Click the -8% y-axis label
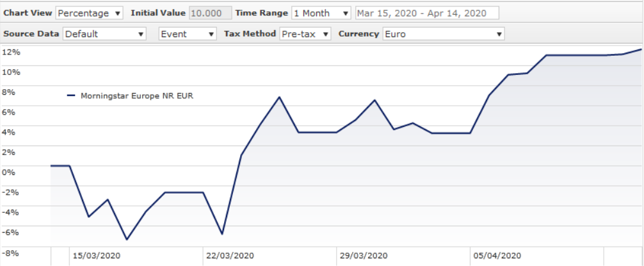Image resolution: width=644 pixels, height=266 pixels. (x=12, y=253)
